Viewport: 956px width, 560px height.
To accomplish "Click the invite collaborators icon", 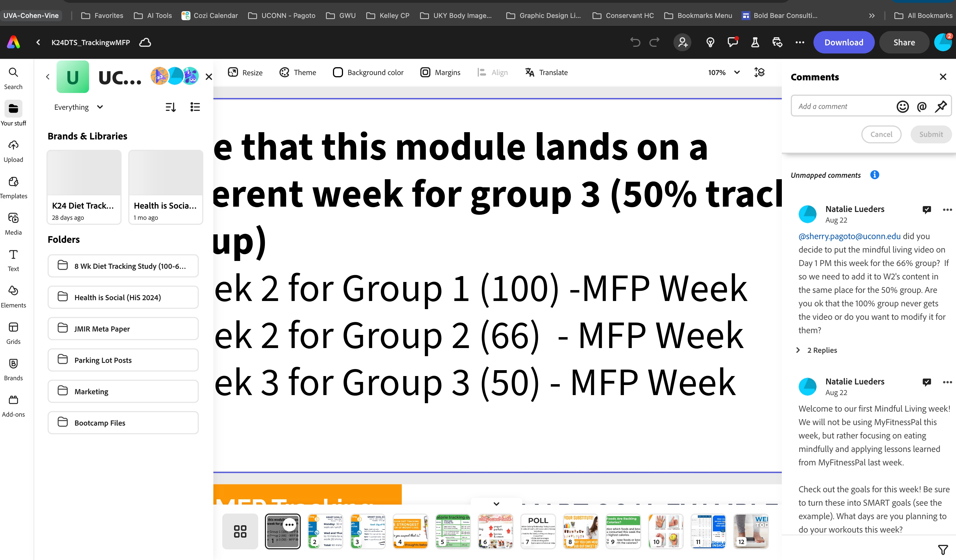I will tap(682, 43).
